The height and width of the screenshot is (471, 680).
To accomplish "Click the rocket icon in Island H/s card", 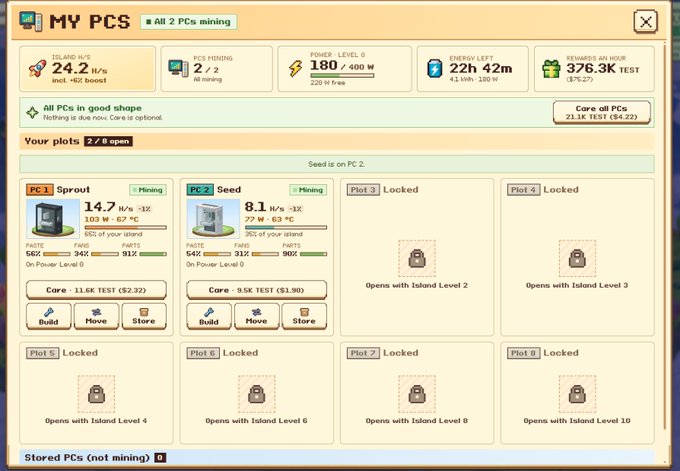I will click(38, 69).
